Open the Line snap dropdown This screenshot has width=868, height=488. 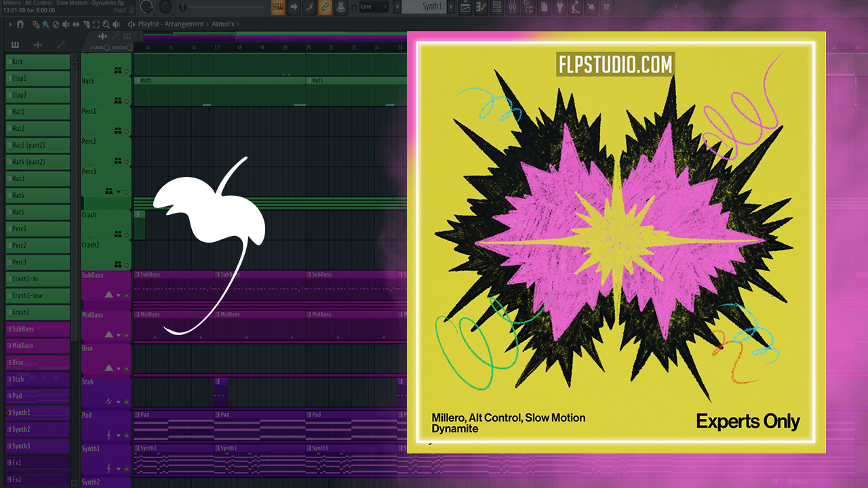click(x=373, y=7)
